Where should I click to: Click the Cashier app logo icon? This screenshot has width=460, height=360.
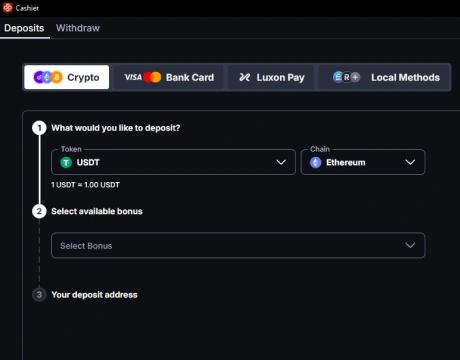tap(8, 8)
